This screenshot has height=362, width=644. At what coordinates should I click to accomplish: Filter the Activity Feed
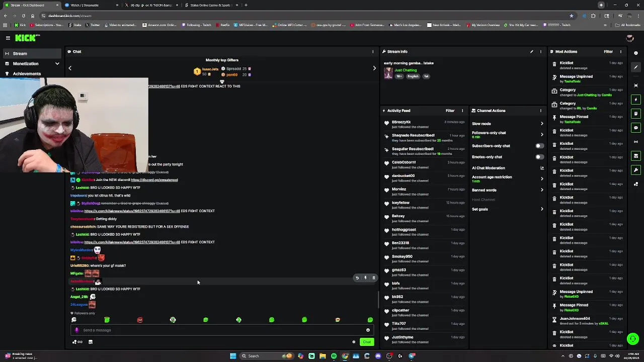pyautogui.click(x=450, y=111)
